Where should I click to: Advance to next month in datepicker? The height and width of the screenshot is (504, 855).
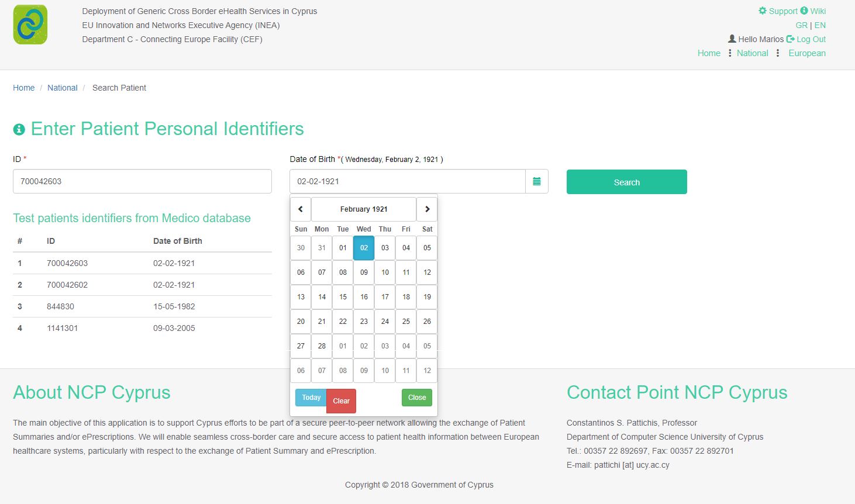427,209
